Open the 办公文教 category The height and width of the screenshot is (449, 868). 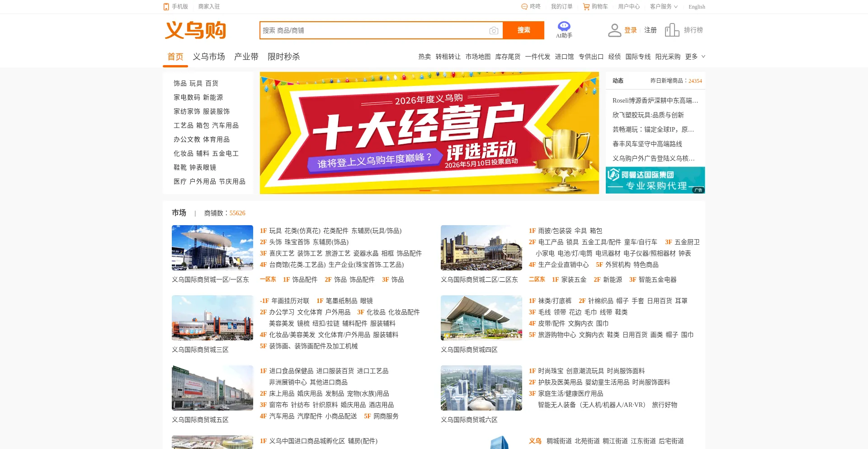click(x=187, y=139)
